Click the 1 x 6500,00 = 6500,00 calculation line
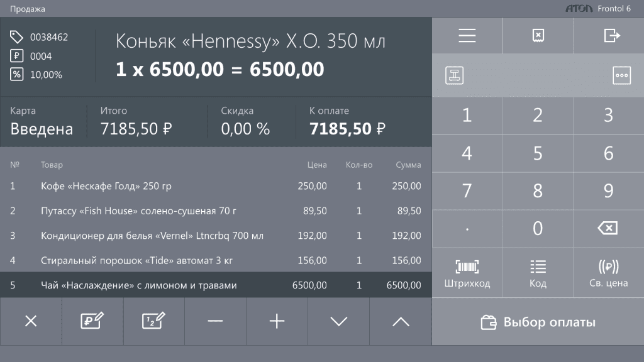 (219, 69)
